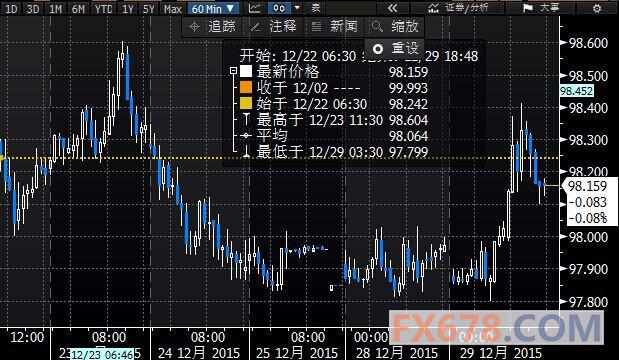This screenshot has width=619, height=360.
Task: Open the 表 table view
Action: click(x=316, y=8)
